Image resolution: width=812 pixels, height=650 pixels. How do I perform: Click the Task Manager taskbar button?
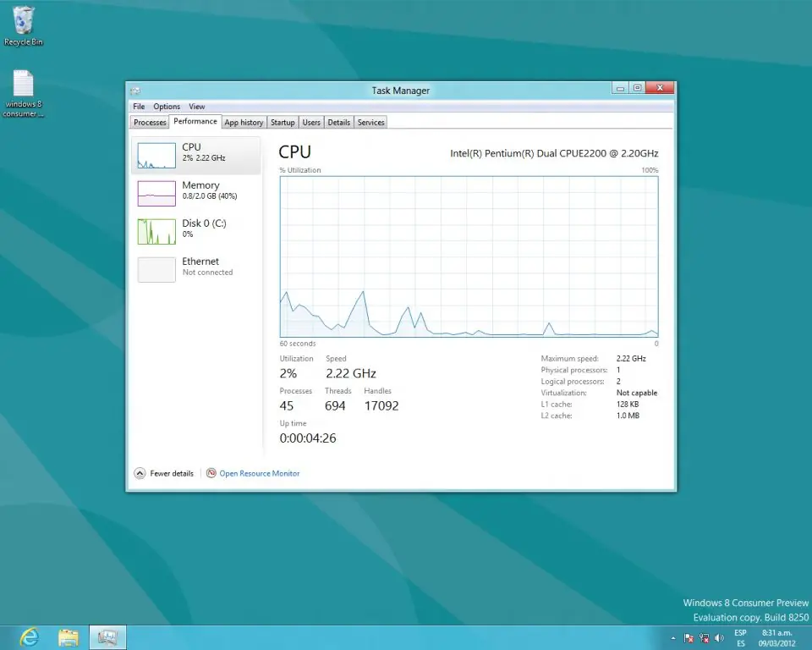point(107,637)
